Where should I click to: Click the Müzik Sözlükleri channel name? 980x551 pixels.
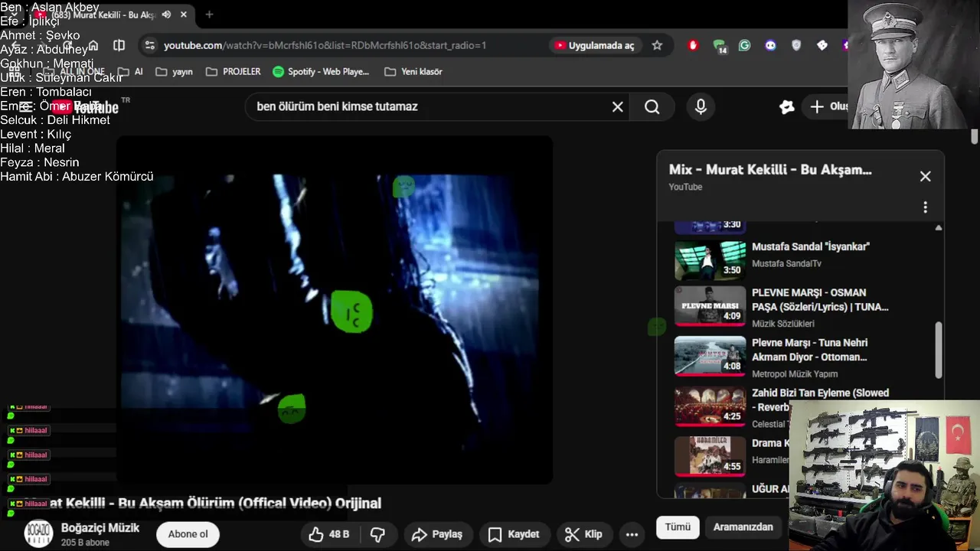783,324
